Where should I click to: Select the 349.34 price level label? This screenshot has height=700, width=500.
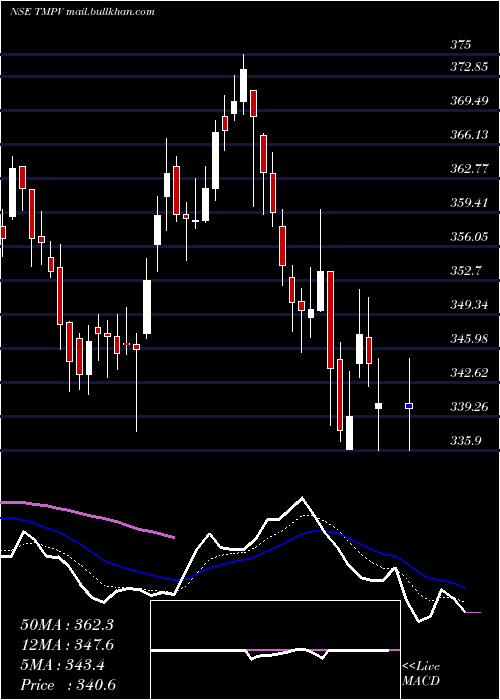coord(469,304)
